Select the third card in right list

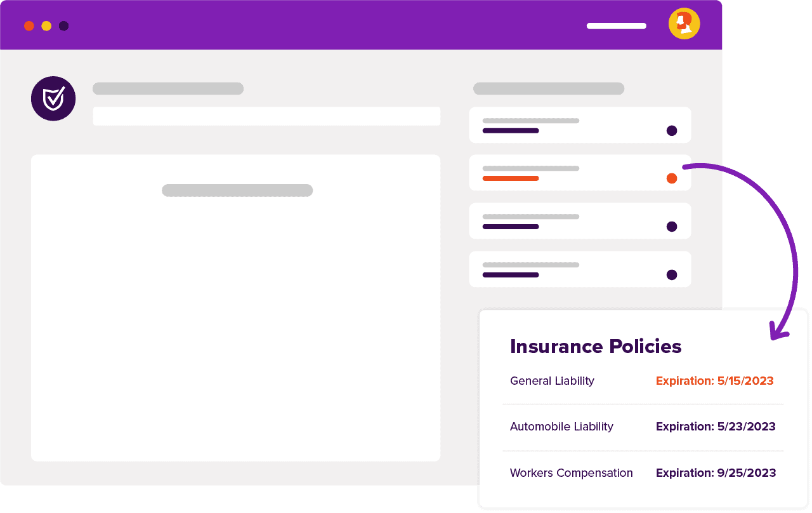580,221
